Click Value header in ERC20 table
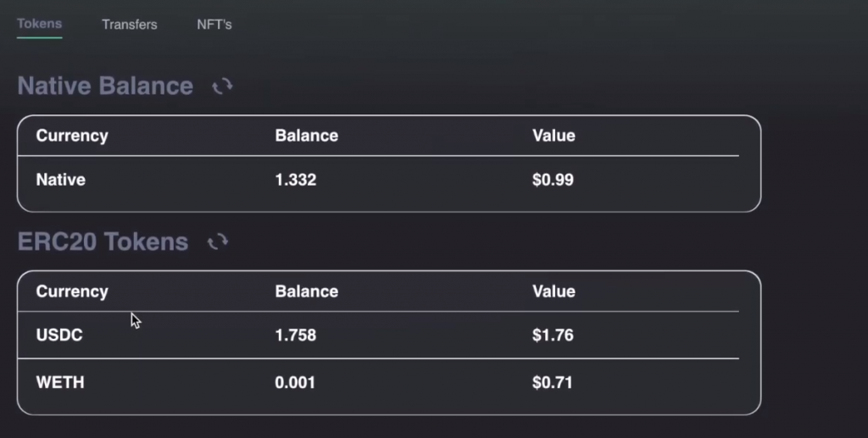 pos(554,291)
